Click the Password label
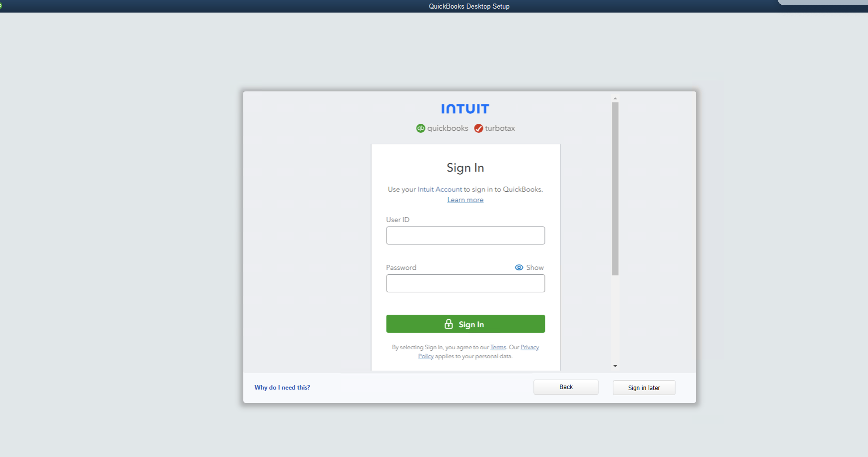The image size is (868, 457). point(401,267)
